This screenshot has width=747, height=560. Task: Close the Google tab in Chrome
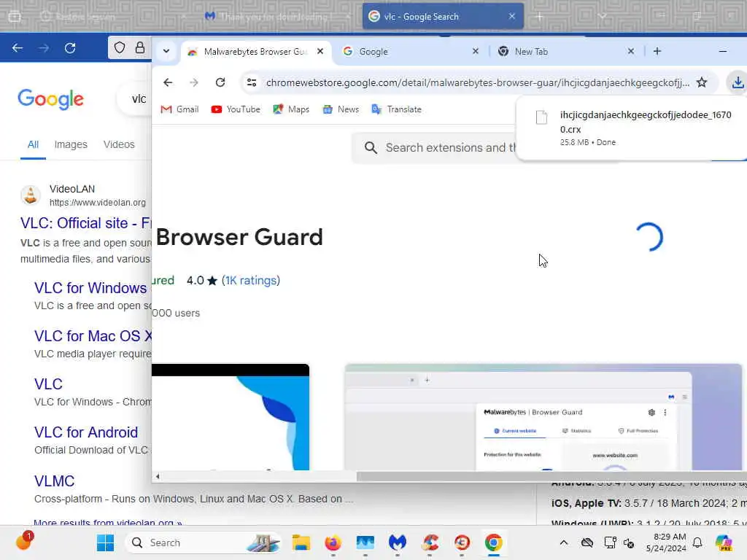pyautogui.click(x=476, y=51)
